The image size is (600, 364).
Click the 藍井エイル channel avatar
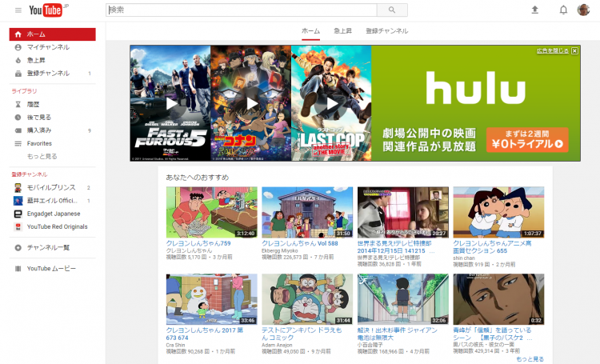[x=18, y=201]
